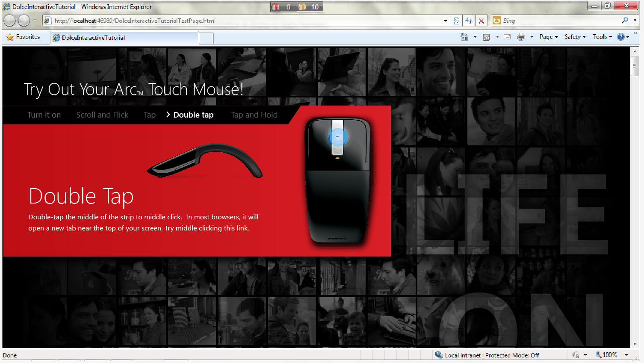Click the tab's Internet Explorer page icon
This screenshot has height=363, width=644.
(x=56, y=38)
